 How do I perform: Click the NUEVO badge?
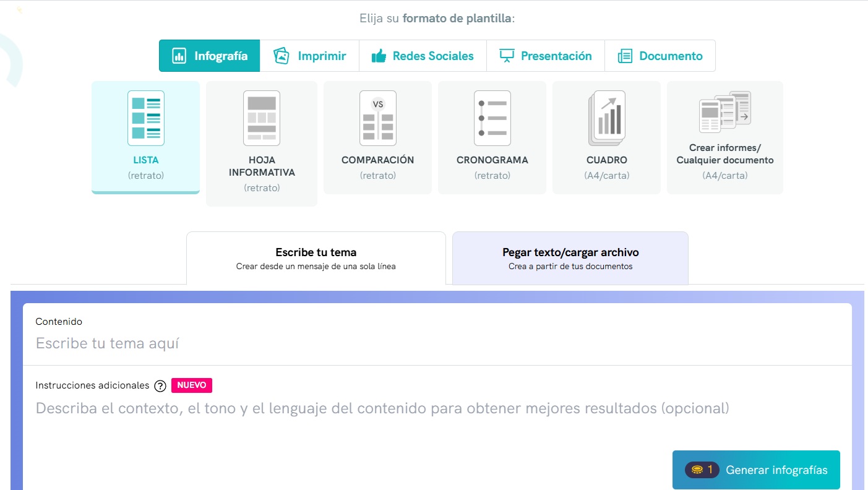tap(192, 385)
